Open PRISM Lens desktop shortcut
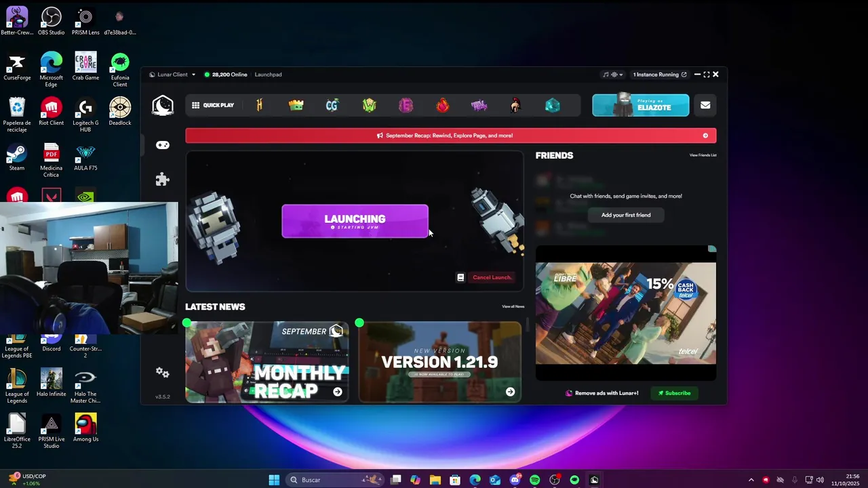 (x=85, y=21)
